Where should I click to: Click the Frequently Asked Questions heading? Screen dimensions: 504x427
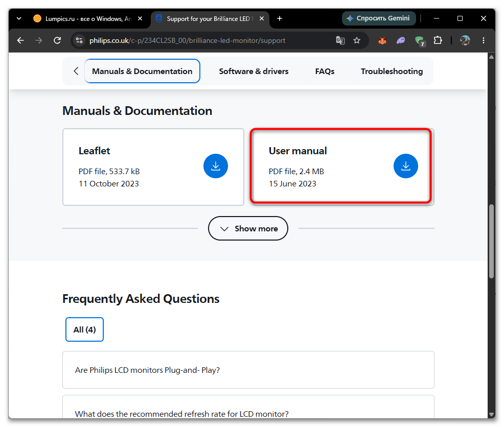pos(141,298)
